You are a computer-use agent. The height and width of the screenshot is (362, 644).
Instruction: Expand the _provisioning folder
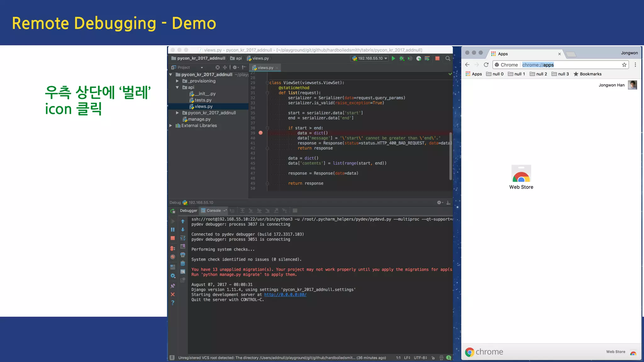(177, 81)
